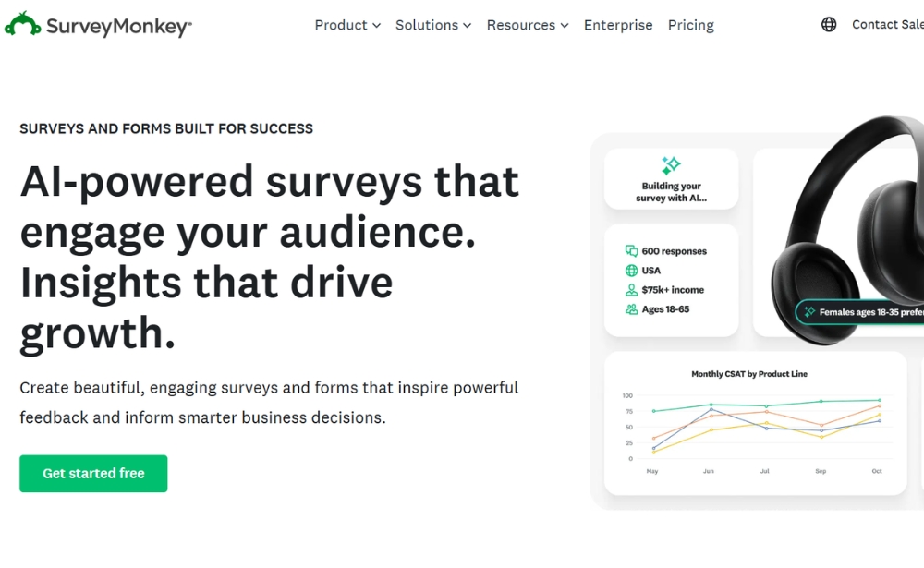The width and height of the screenshot is (924, 568).
Task: Open the Enterprise menu item
Action: 618,25
